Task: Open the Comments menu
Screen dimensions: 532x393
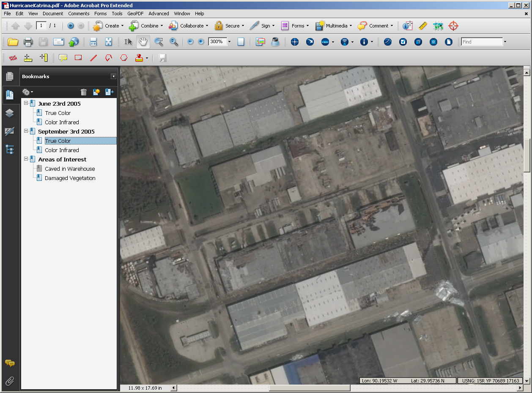Action: tap(79, 14)
